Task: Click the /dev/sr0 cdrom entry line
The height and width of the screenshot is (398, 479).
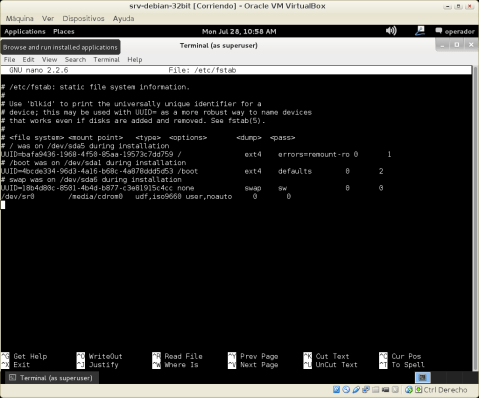Action: 146,196
